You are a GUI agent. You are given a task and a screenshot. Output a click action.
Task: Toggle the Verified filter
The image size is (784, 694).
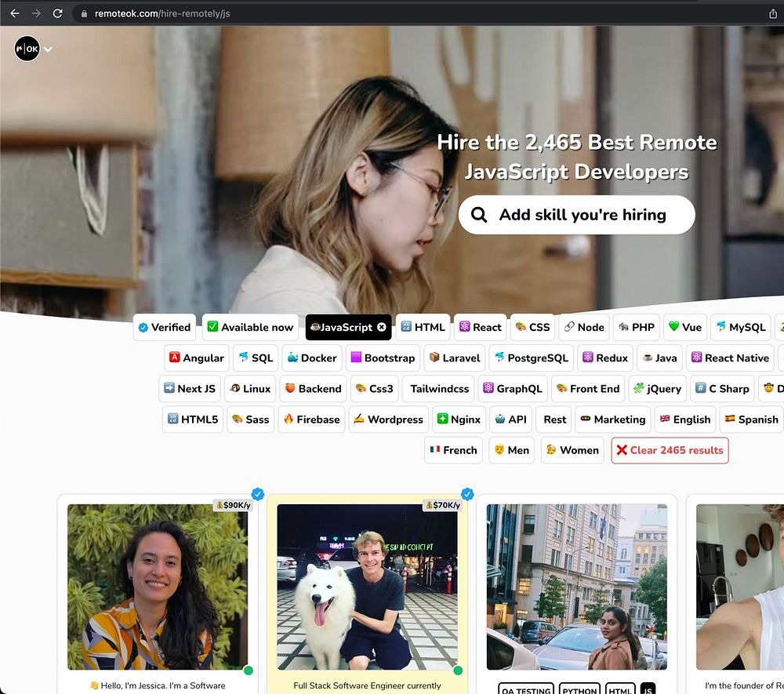click(x=165, y=327)
